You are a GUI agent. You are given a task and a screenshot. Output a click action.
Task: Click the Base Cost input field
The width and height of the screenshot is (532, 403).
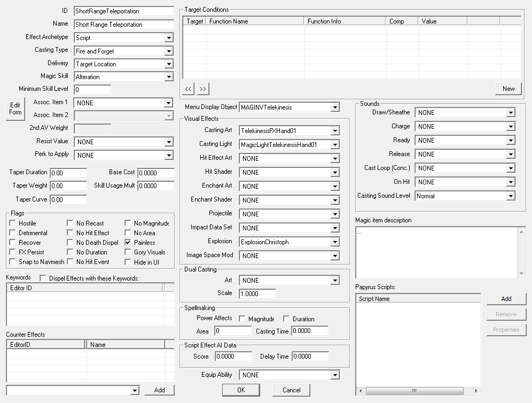tap(155, 173)
